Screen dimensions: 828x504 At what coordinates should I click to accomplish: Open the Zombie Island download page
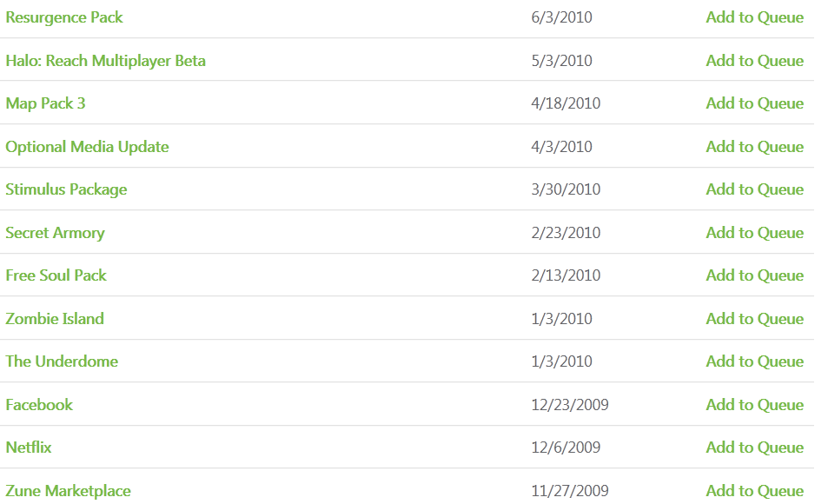click(55, 319)
